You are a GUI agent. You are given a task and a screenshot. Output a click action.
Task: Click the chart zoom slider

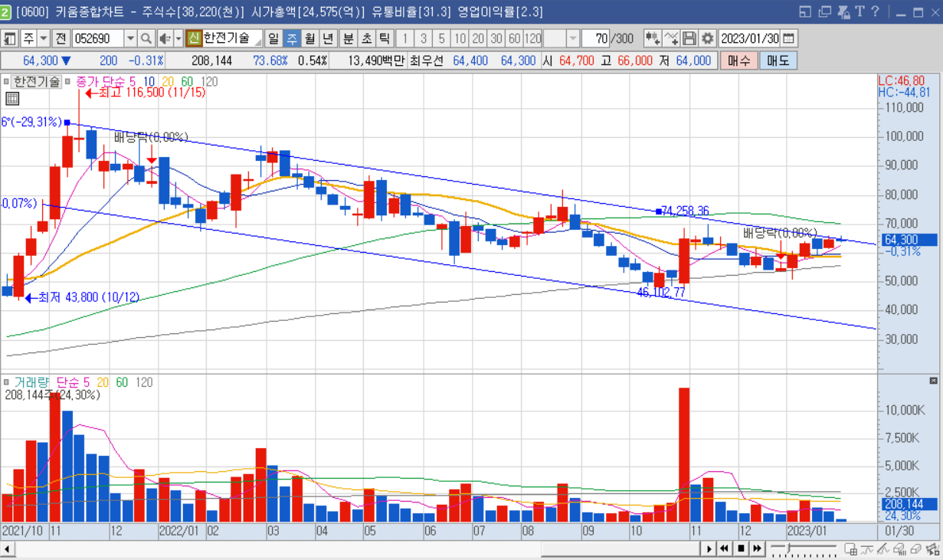[x=804, y=549]
